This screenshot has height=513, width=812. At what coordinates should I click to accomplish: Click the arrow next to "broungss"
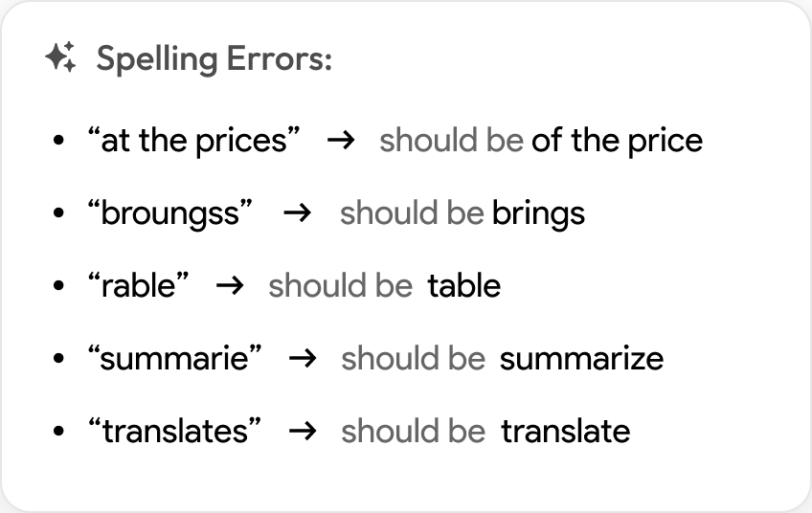point(299,212)
